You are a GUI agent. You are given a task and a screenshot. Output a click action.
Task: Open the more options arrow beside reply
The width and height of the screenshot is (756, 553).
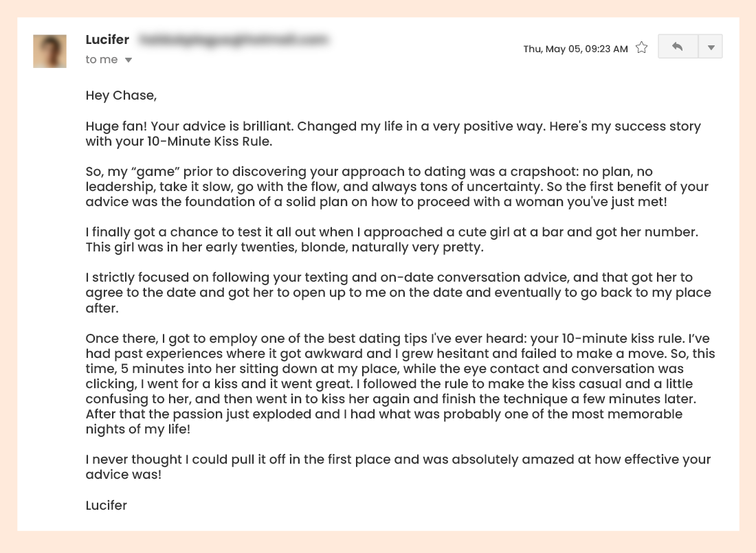(711, 47)
